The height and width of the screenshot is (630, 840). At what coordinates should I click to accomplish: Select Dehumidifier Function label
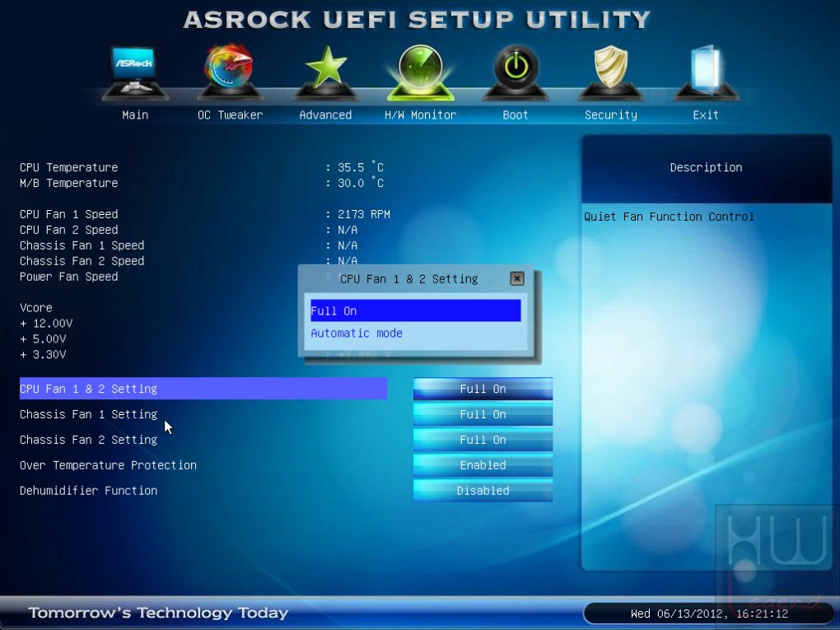[x=88, y=491]
